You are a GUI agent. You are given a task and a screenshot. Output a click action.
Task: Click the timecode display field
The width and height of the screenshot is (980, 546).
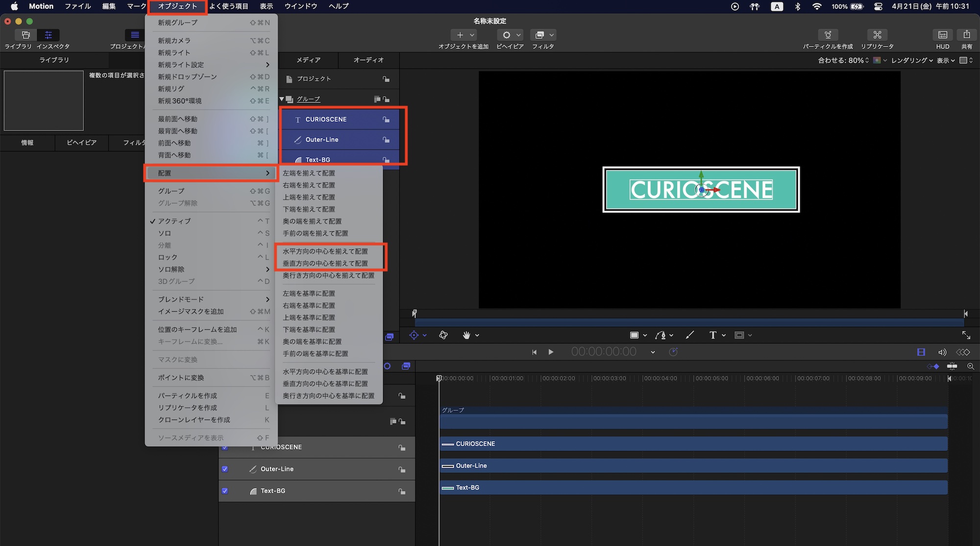click(x=604, y=352)
